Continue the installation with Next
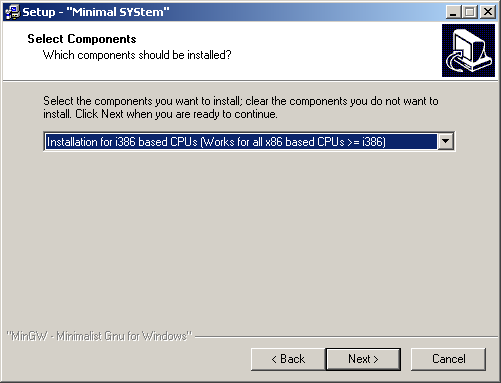The image size is (501, 383). coord(363,359)
